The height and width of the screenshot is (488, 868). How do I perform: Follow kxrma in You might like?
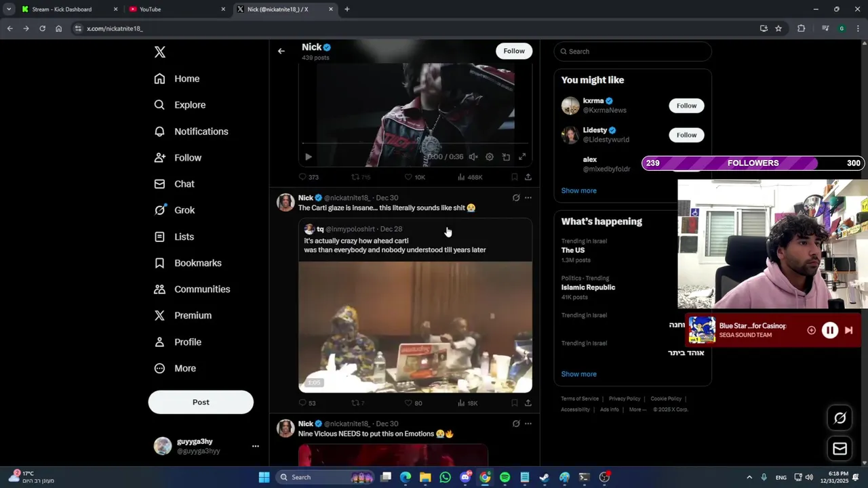click(686, 106)
